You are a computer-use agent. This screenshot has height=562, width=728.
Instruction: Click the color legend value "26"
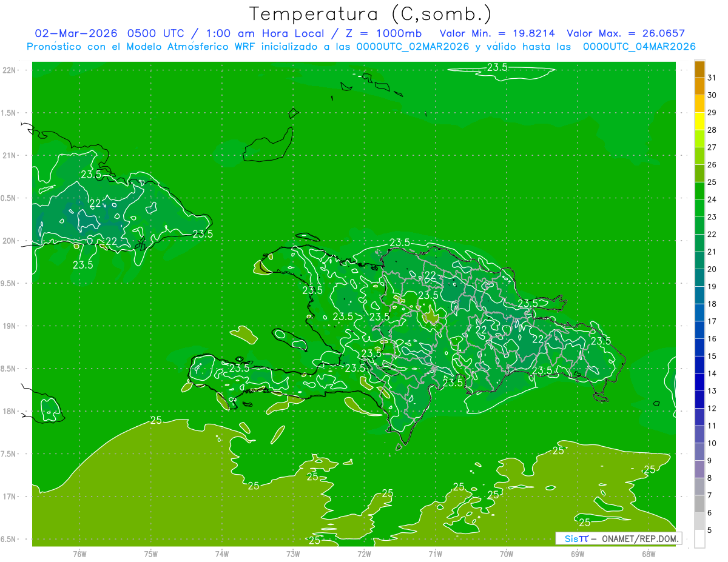point(712,165)
